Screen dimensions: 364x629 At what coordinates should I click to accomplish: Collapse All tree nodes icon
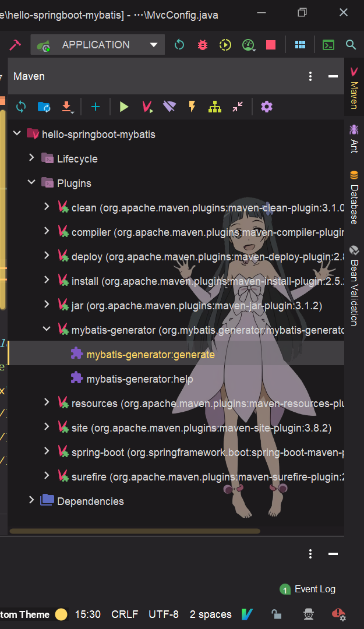pos(238,107)
